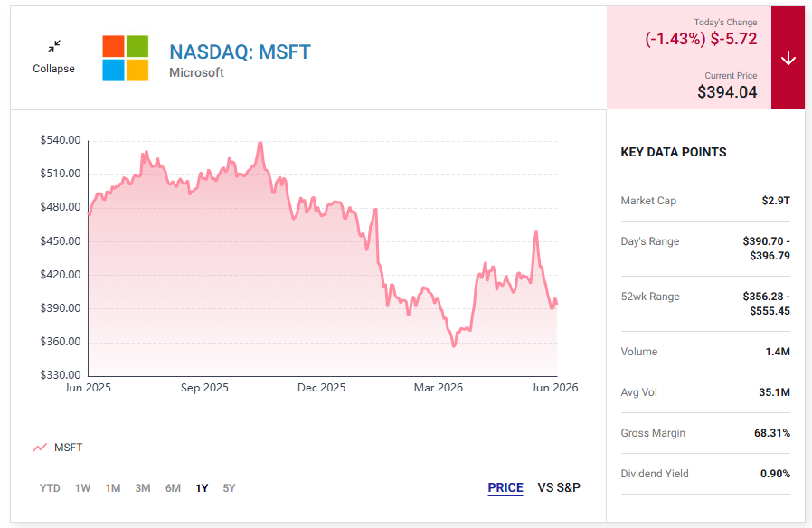This screenshot has height=528, width=812.
Task: Select the 1Y time range
Action: [x=202, y=488]
